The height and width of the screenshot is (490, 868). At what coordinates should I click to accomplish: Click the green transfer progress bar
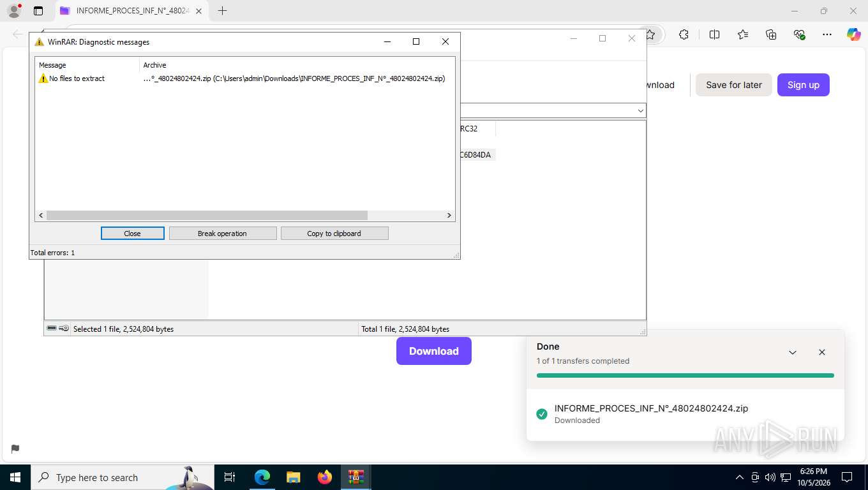point(685,375)
